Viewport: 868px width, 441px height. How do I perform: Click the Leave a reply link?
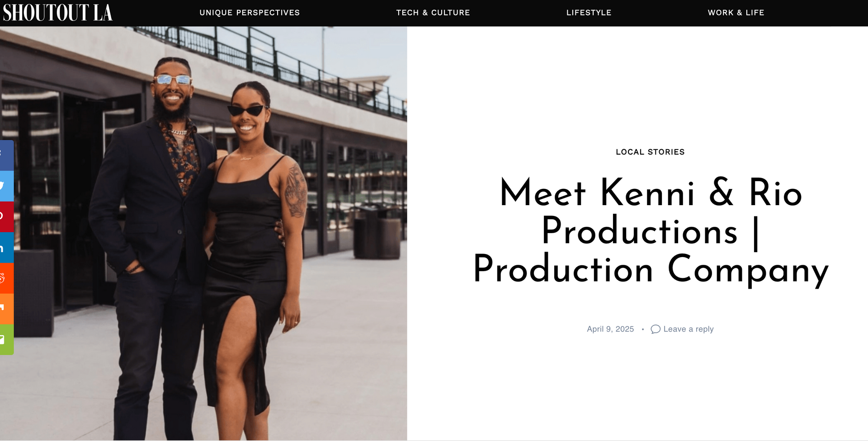pyautogui.click(x=689, y=329)
